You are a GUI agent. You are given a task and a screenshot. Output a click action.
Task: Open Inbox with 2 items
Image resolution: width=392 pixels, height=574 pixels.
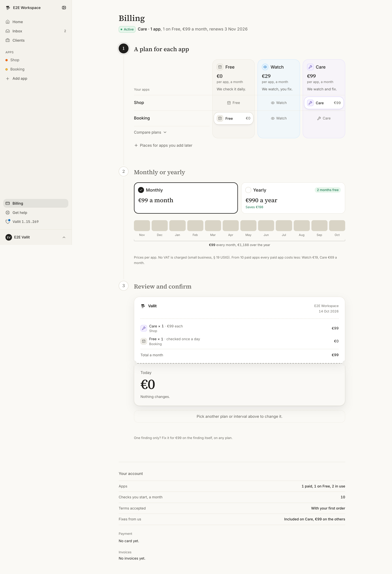coord(36,31)
